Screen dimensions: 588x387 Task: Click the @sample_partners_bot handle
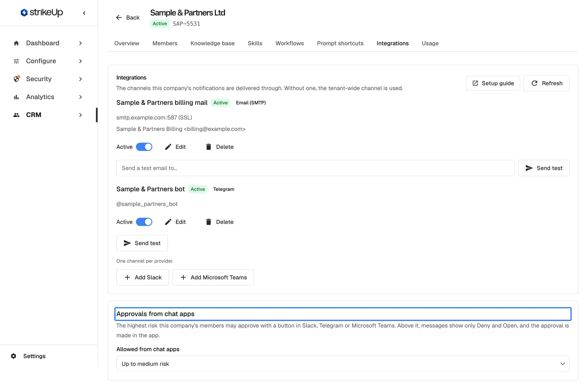147,204
